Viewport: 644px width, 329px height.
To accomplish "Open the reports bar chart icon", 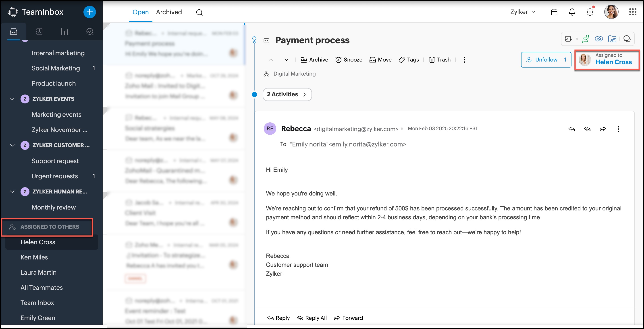I will tap(64, 31).
